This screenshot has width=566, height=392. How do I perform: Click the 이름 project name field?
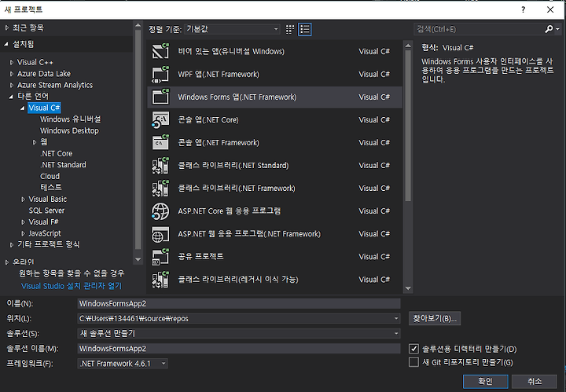pyautogui.click(x=239, y=303)
